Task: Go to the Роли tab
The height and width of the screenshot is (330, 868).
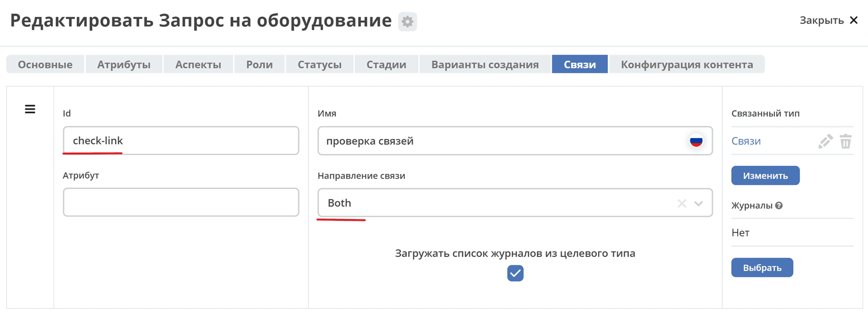Action: pos(259,64)
